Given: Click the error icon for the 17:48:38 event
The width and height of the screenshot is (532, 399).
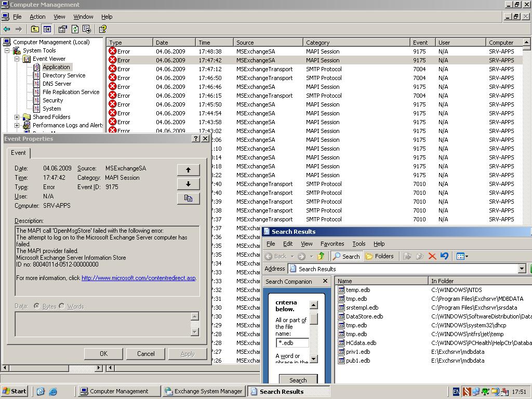Looking at the screenshot, I should (112, 51).
